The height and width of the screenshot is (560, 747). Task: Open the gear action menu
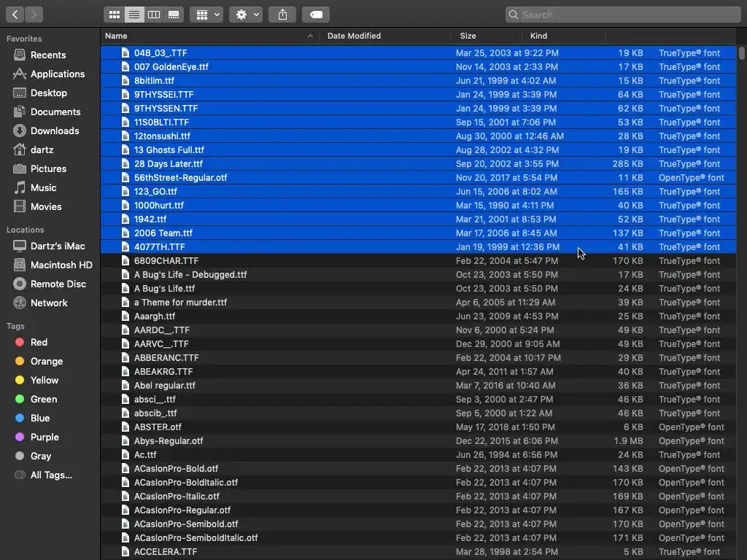tap(246, 15)
